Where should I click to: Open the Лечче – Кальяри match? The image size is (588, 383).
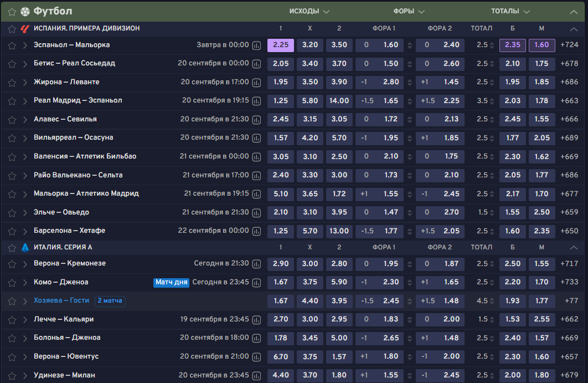tap(64, 319)
